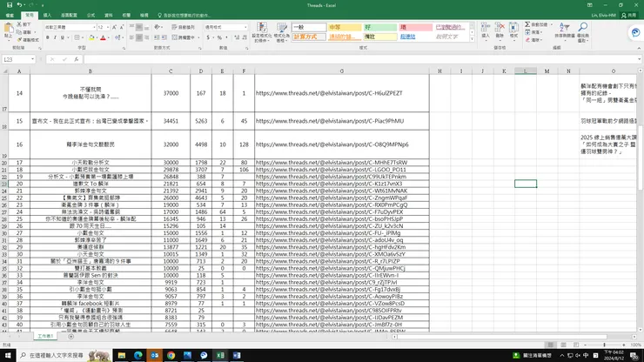Toggle left horizontal text alignment

[131, 37]
